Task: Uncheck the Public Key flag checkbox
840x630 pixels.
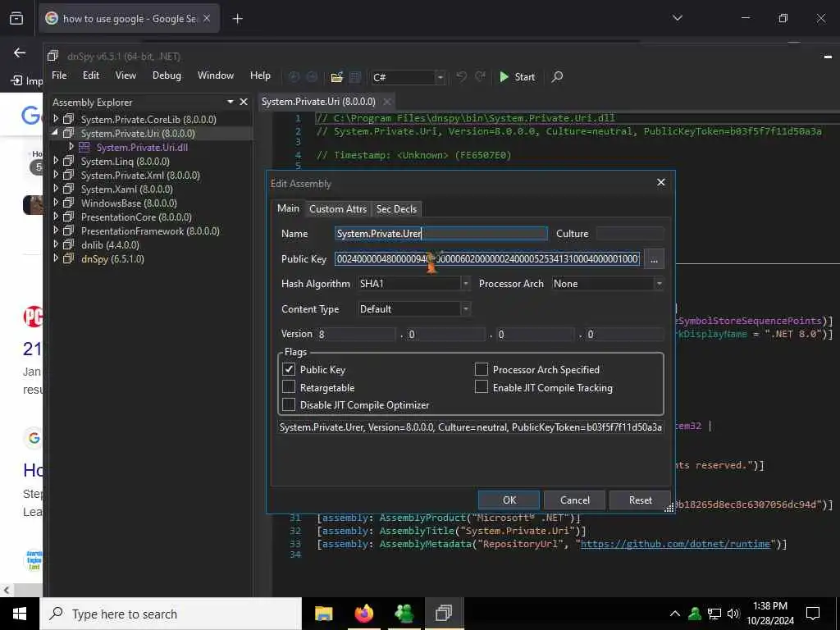Action: click(x=289, y=369)
